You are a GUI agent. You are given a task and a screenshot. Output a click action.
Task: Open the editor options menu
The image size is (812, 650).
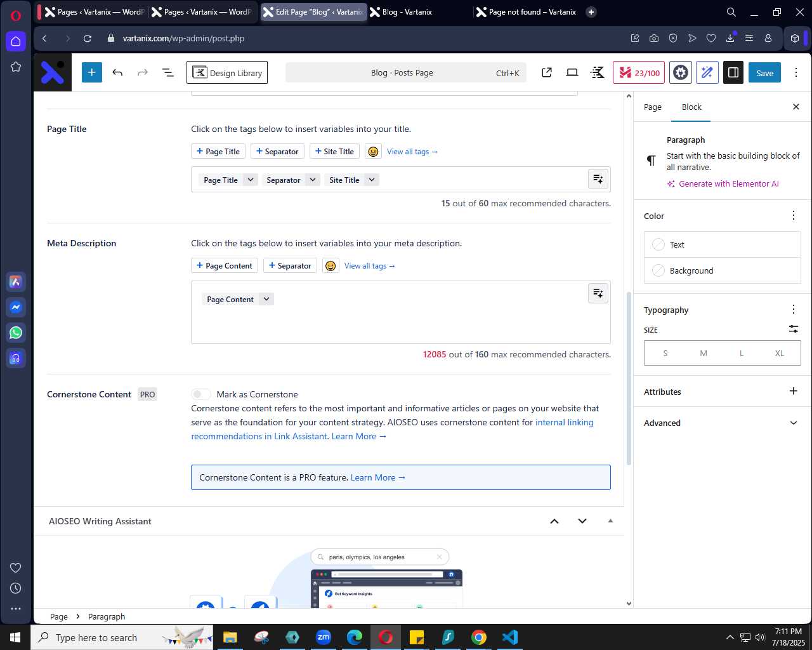tap(796, 72)
